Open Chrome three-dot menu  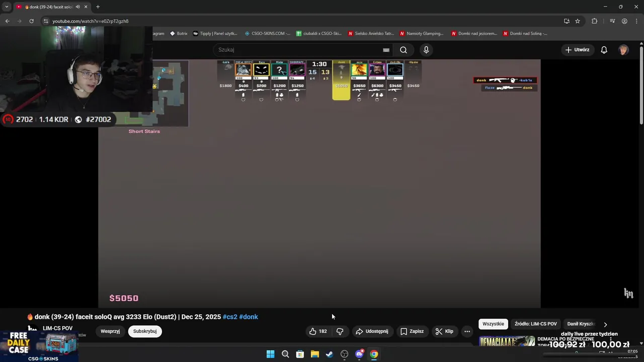636,21
